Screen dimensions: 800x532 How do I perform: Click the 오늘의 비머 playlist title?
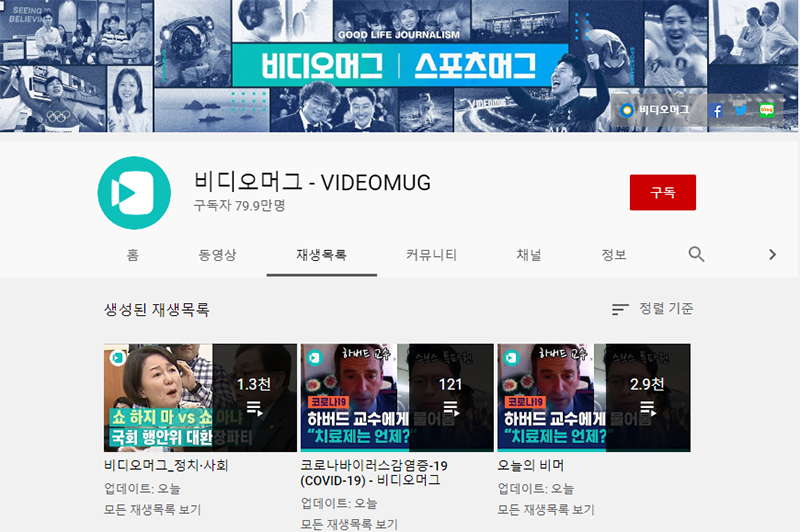coord(531,465)
